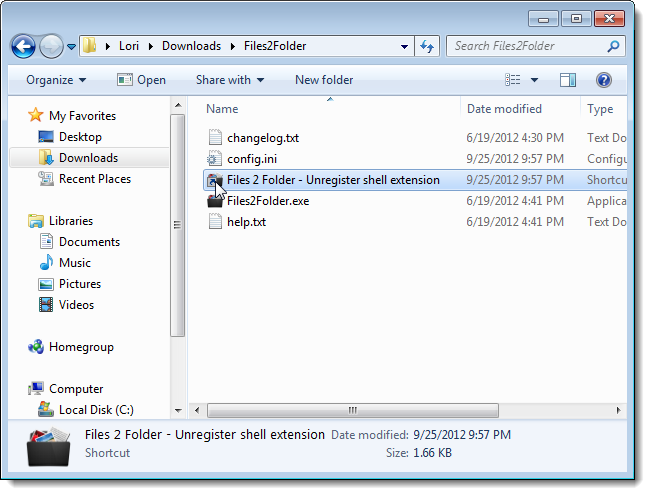Open help with the question mark icon
650x495 pixels.
604,80
